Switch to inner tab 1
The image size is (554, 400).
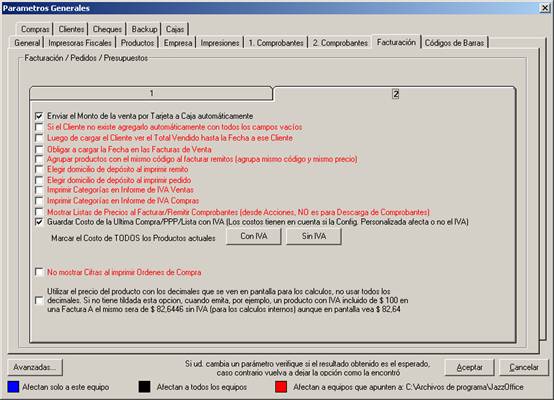click(x=151, y=93)
